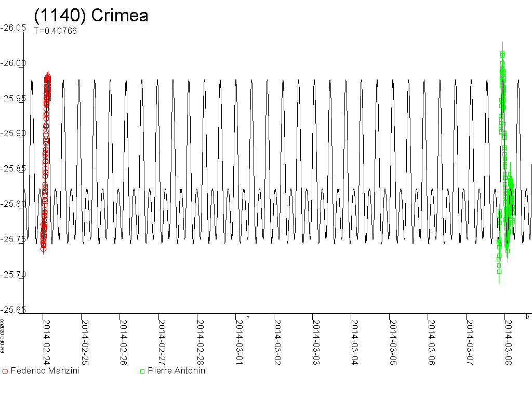The width and height of the screenshot is (532, 399).
Task: Click the period label "T=0.40766"
Action: pyautogui.click(x=55, y=31)
